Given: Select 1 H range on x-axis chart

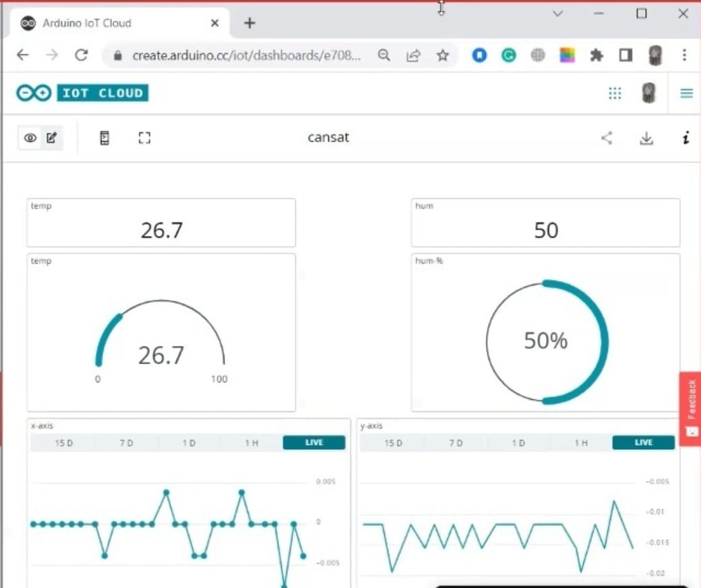Looking at the screenshot, I should (251, 442).
